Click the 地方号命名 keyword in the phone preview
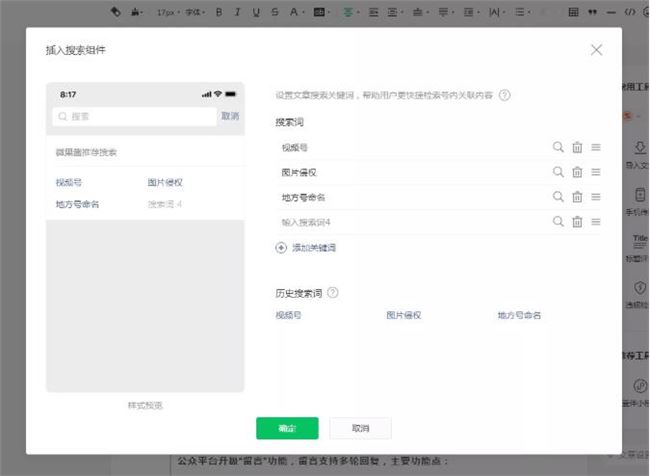 point(78,204)
